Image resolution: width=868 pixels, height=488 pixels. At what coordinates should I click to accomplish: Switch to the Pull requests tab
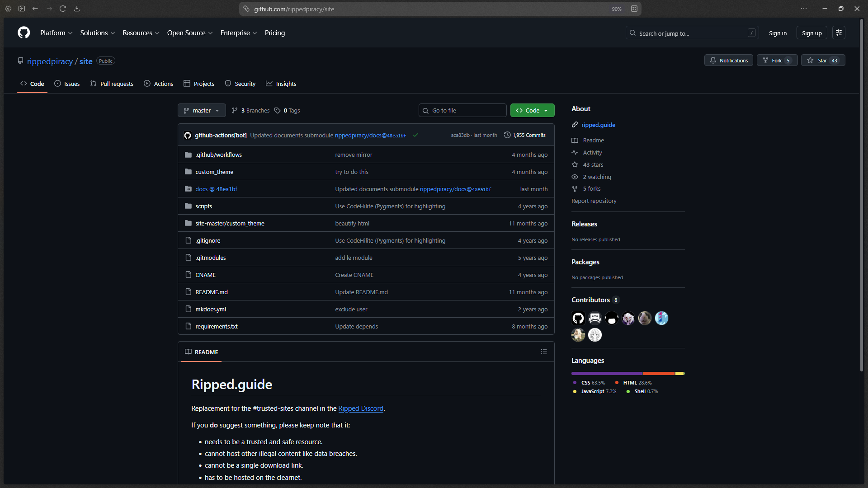click(x=112, y=84)
